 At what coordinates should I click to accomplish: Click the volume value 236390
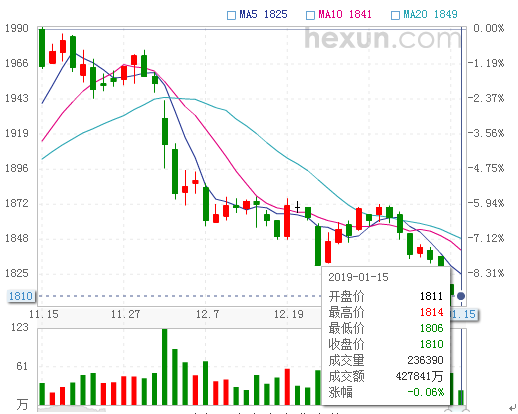coord(425,360)
